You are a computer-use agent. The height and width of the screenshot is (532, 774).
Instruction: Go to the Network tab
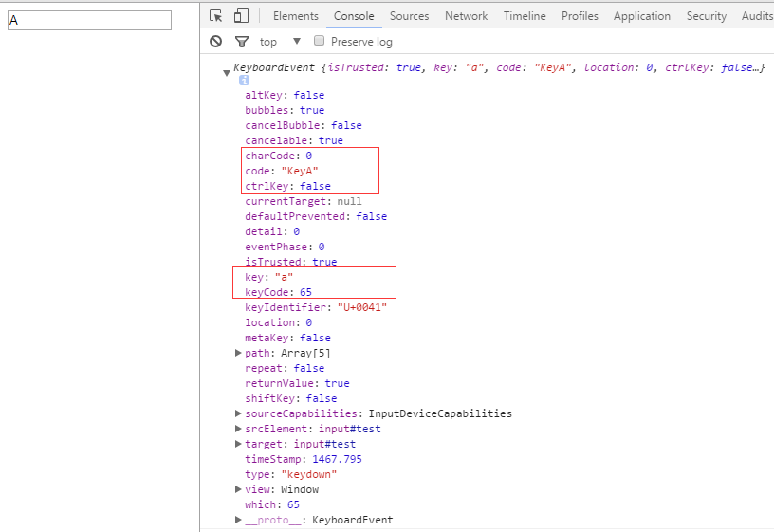466,16
